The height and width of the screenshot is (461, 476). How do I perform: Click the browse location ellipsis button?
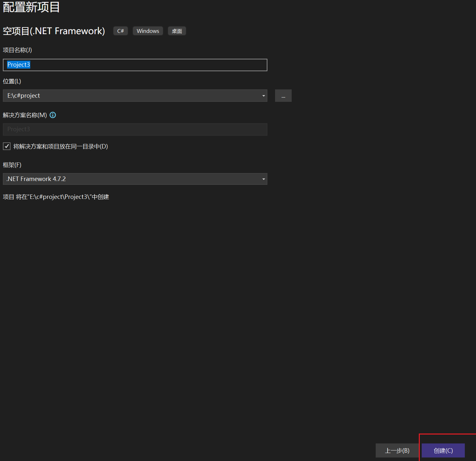pyautogui.click(x=283, y=96)
